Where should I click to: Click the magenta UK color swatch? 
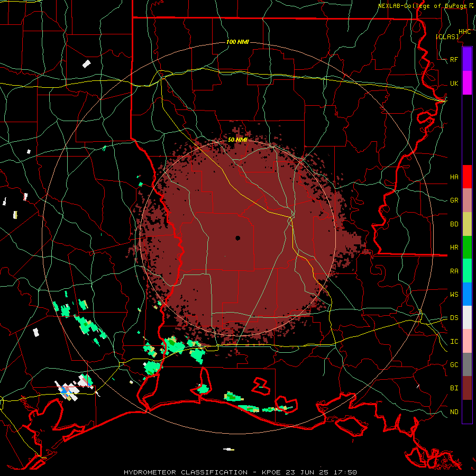pyautogui.click(x=467, y=83)
